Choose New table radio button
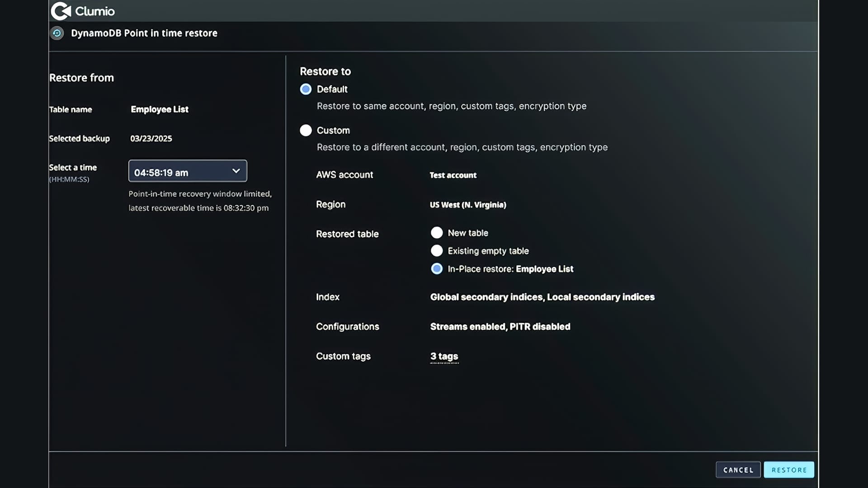Screen dimensions: 868x488 pos(437,233)
